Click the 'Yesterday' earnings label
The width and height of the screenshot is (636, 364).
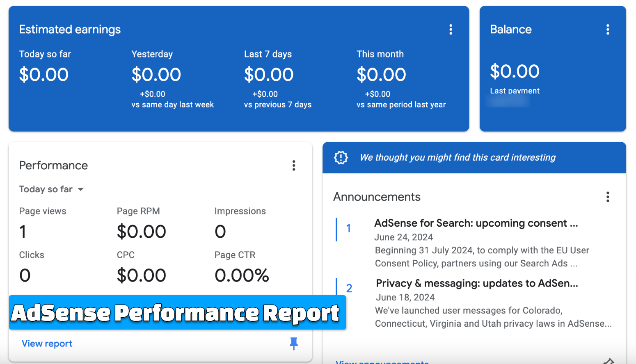click(152, 54)
